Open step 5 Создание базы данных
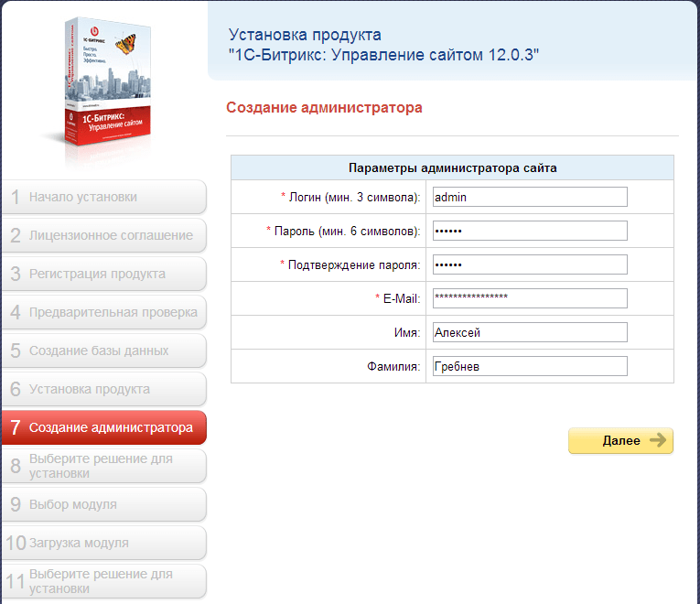Screen dimensions: 700x604 [x=103, y=351]
